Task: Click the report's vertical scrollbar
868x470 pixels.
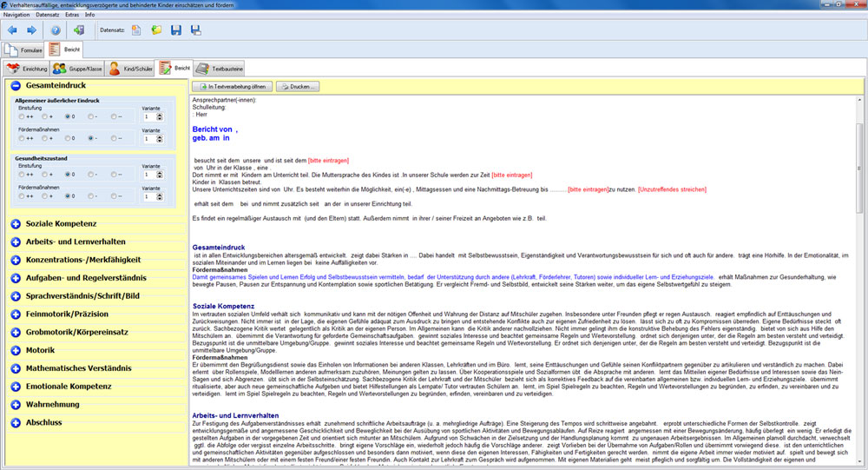Action: [x=859, y=281]
